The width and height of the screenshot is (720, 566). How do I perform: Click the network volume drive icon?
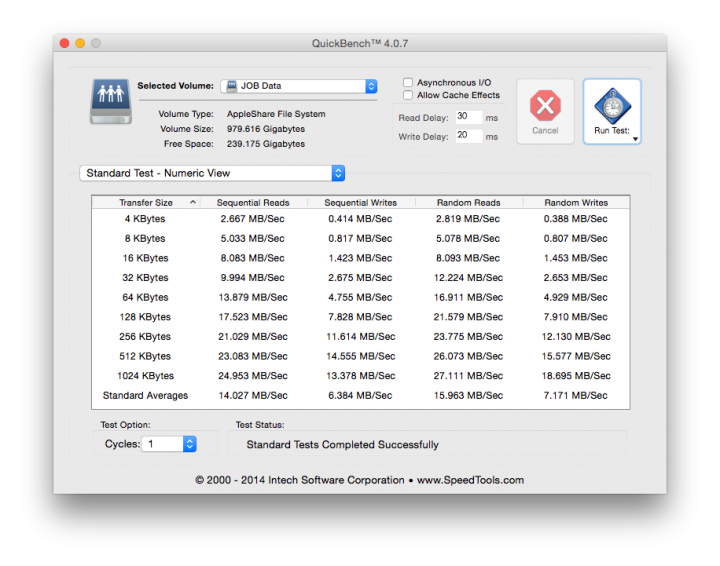(111, 101)
